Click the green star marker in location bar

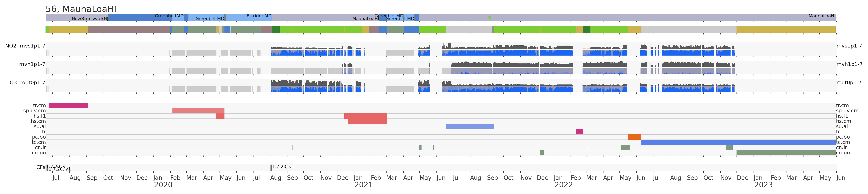[x=490, y=17]
